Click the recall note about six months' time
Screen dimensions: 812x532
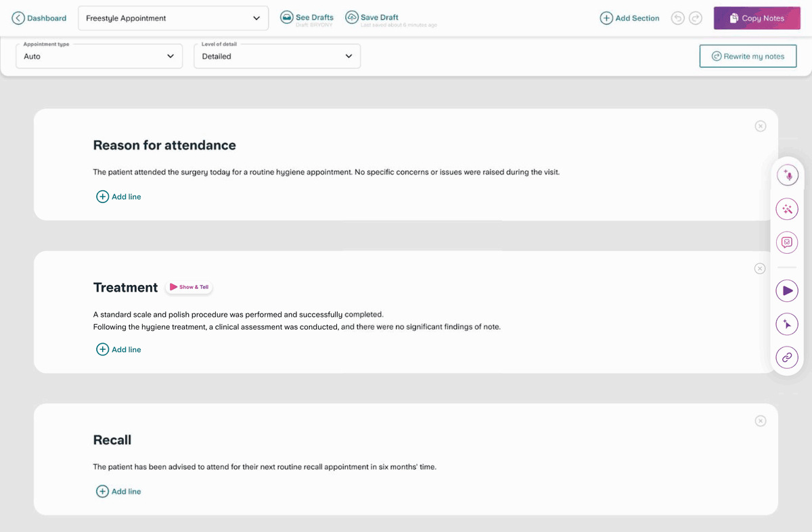pyautogui.click(x=265, y=466)
